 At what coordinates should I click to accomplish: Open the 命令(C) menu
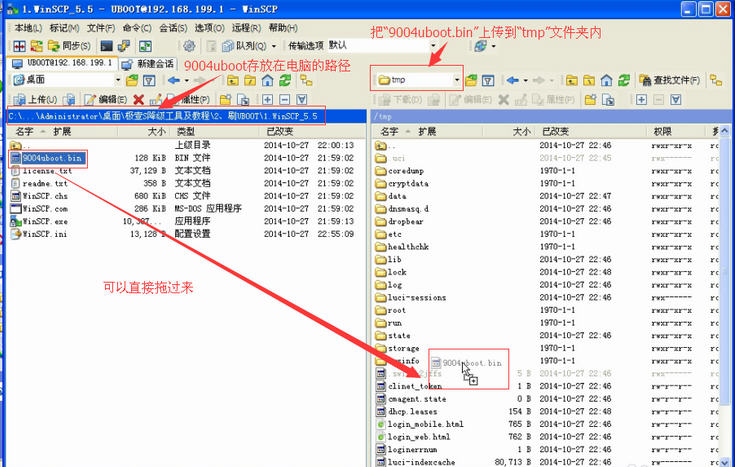[x=137, y=28]
